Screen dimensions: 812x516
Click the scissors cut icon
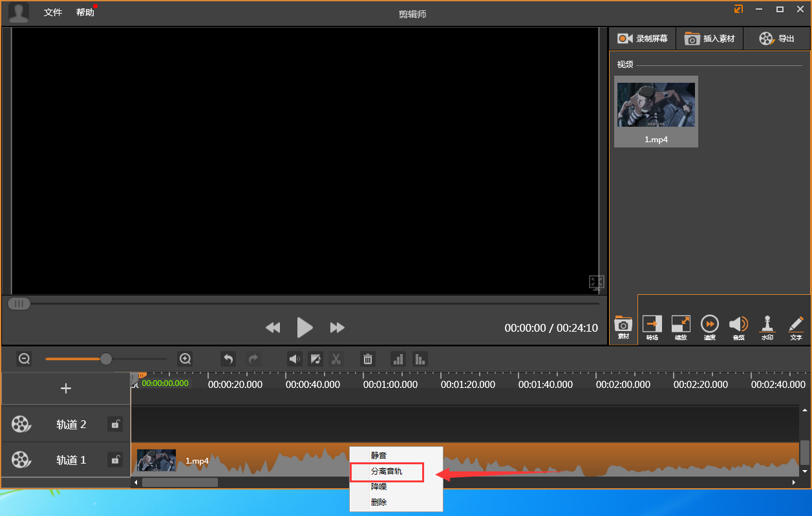(x=336, y=359)
